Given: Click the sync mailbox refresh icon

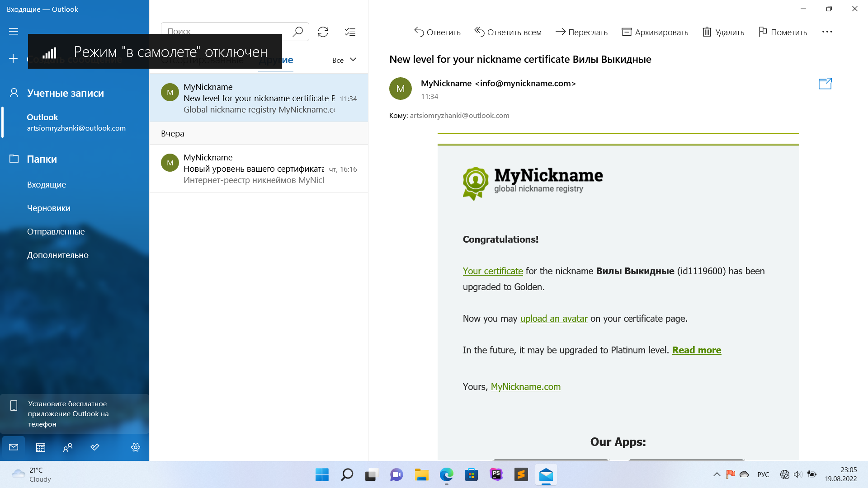Looking at the screenshot, I should [323, 32].
